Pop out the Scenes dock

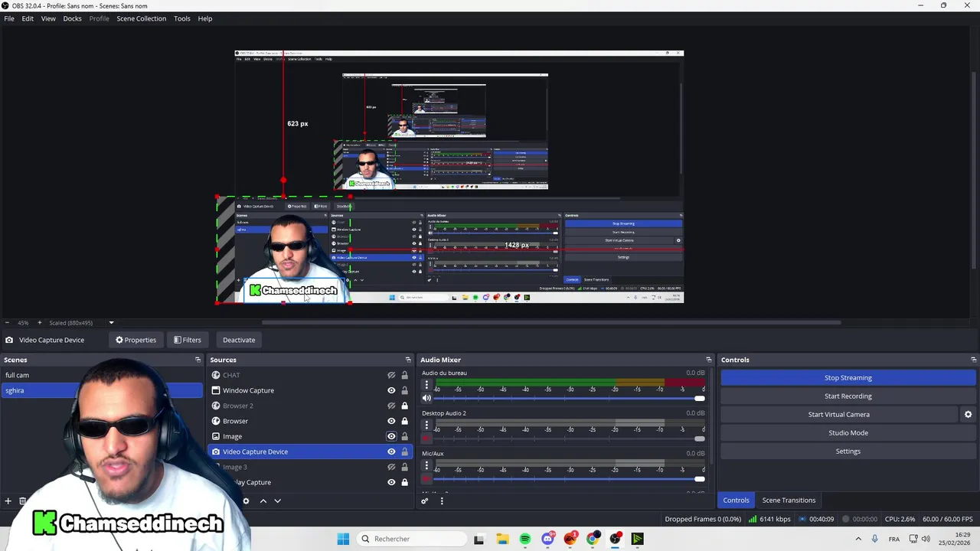[198, 360]
